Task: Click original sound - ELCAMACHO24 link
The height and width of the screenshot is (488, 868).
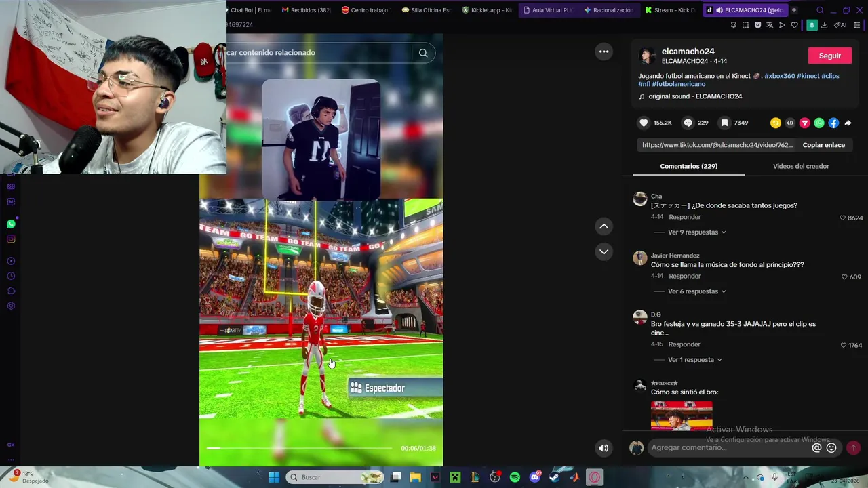Action: (x=695, y=96)
